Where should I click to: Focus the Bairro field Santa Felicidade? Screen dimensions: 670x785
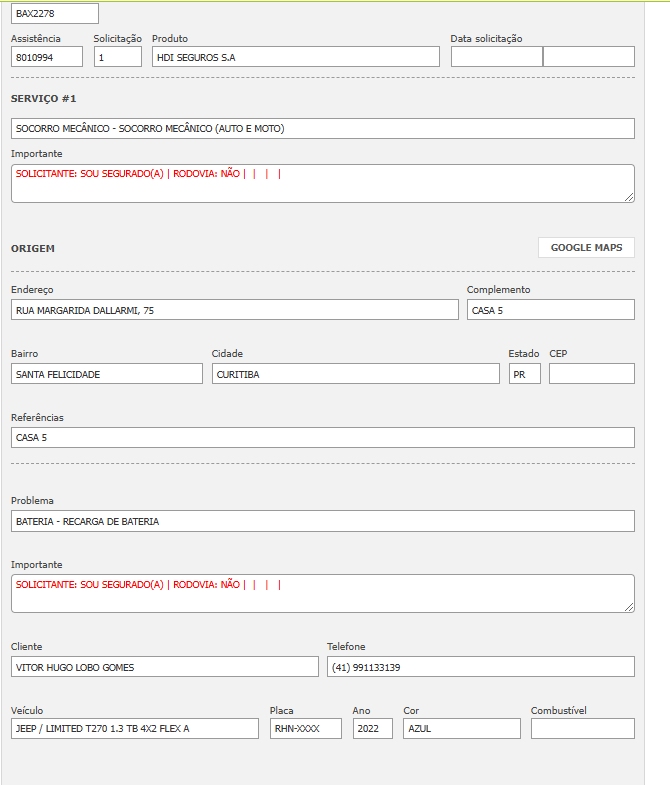tap(106, 374)
